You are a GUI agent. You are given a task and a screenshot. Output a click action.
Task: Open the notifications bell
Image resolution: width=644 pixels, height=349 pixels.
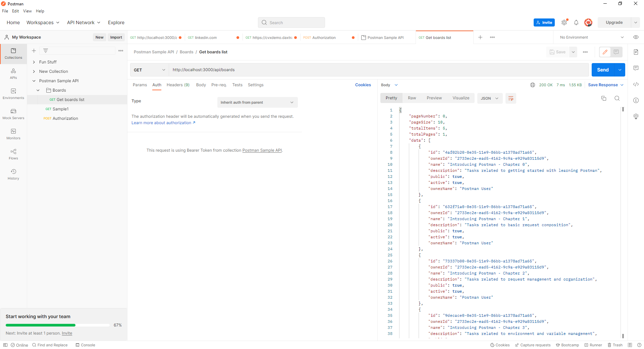point(576,22)
